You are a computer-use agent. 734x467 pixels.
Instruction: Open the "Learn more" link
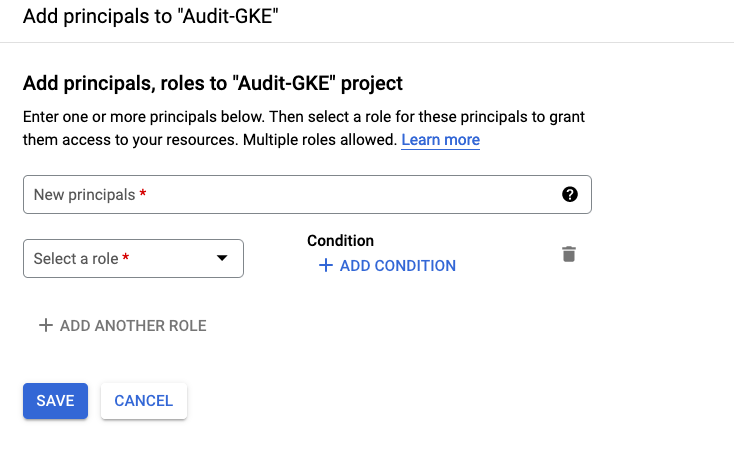coord(440,140)
